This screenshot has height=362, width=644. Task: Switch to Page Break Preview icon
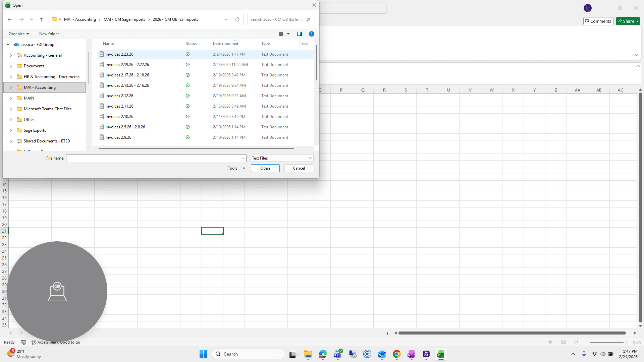coord(577,342)
